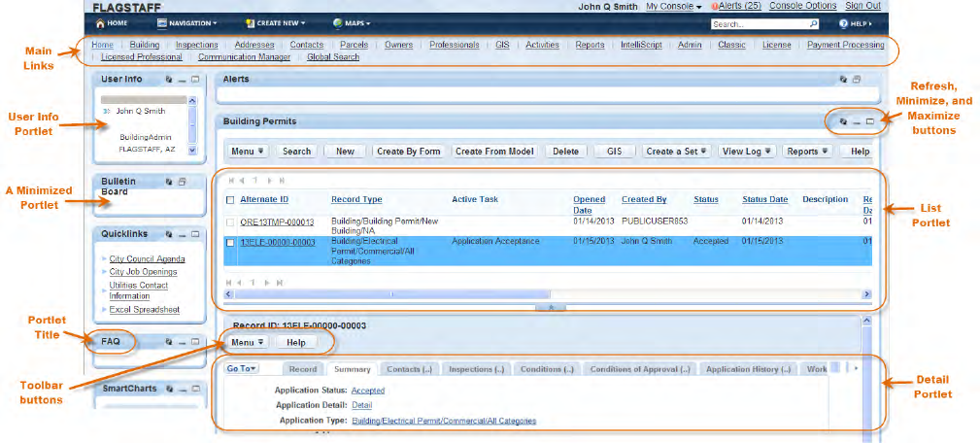Check the 13ELE-00000-00003 record checkbox
The image size is (980, 443).
coord(230,243)
